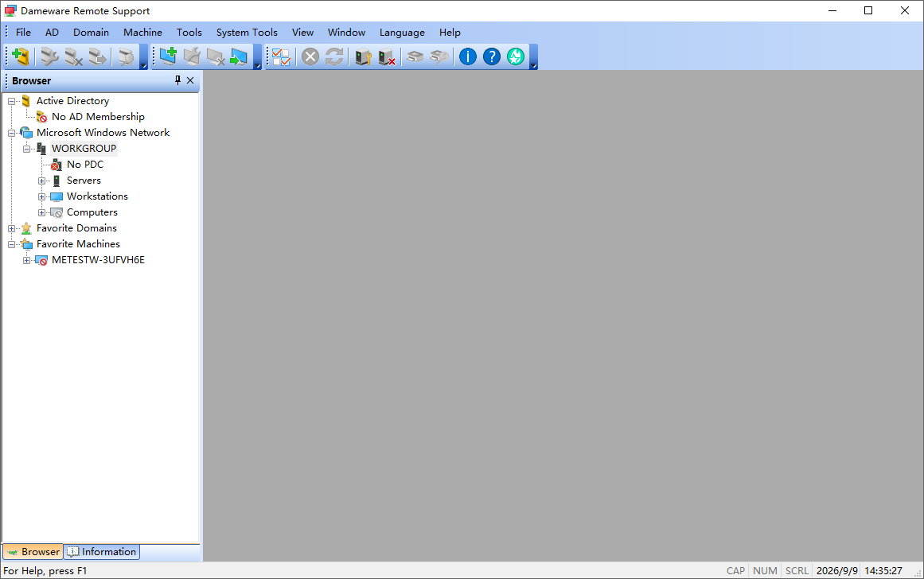
Task: Click the status bar date 2026/9/9
Action: tap(836, 571)
